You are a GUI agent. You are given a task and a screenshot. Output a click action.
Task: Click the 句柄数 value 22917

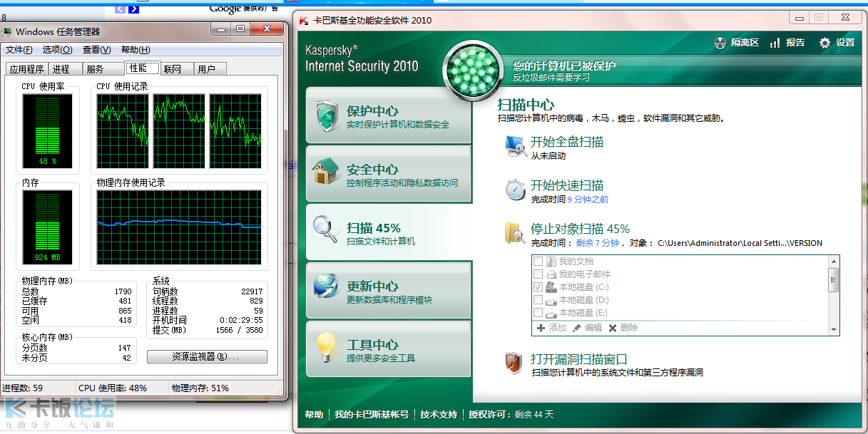(x=252, y=292)
